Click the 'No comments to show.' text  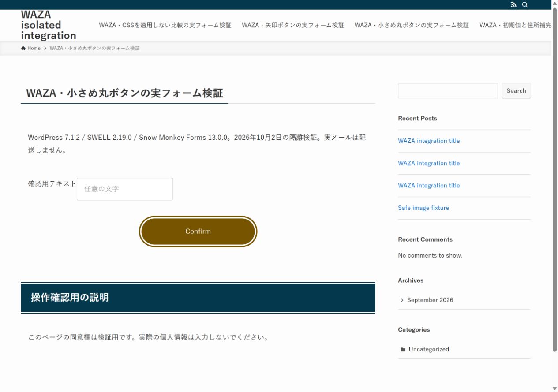(430, 256)
